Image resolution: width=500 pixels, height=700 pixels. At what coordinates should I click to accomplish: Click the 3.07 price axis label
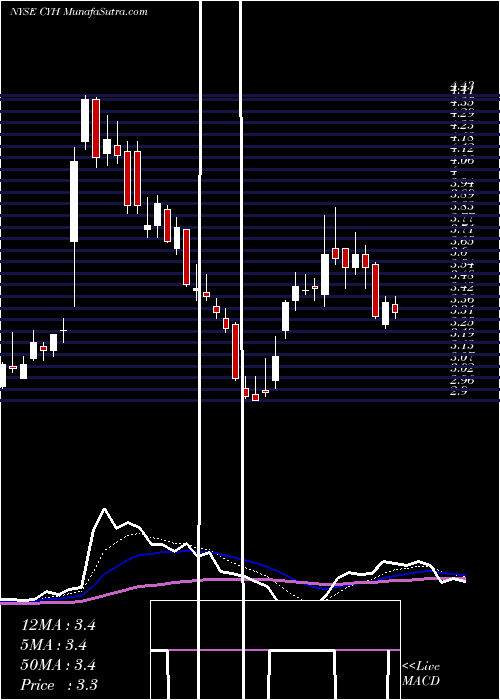click(463, 358)
